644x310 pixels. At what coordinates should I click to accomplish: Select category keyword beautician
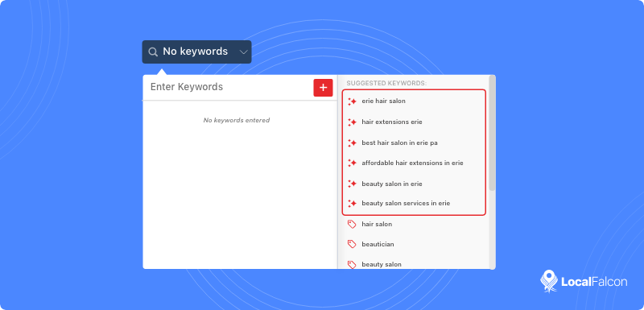point(378,244)
